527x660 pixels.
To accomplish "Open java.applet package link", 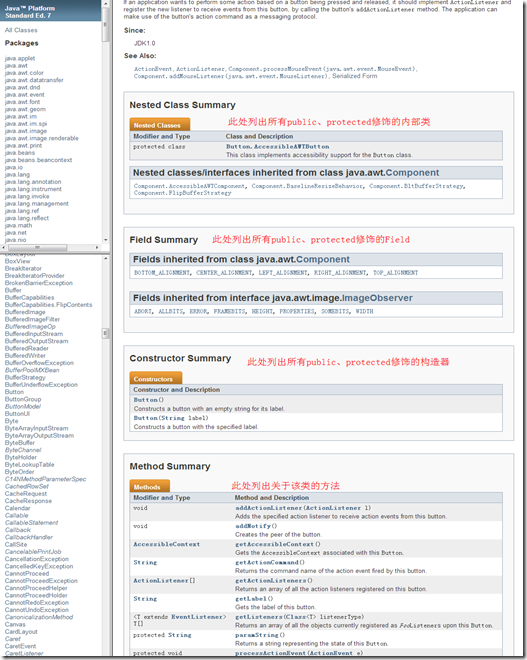I will tap(20, 58).
